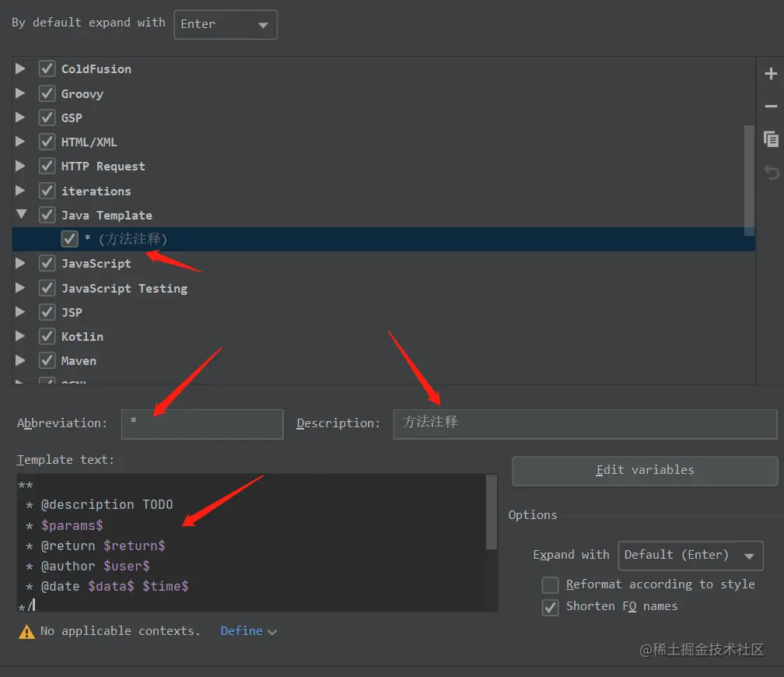Disable the HTTP Request template group
Image resolution: width=784 pixels, height=677 pixels.
click(47, 166)
